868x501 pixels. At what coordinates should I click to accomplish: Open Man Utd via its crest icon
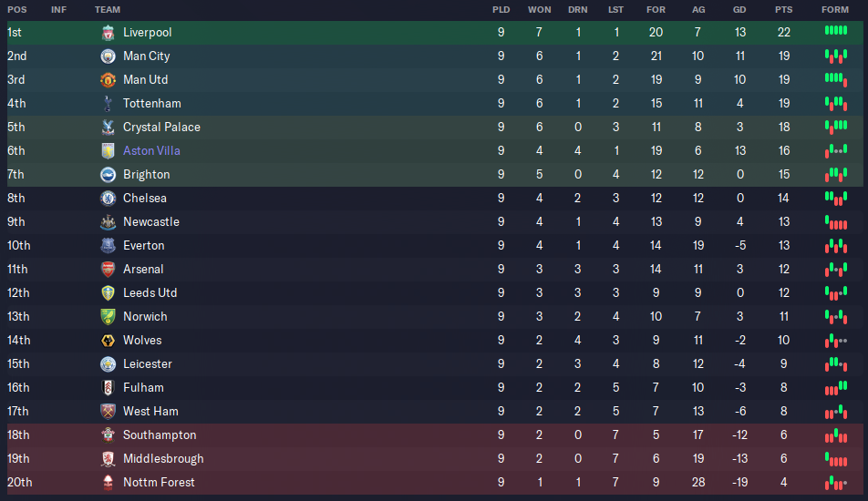click(x=108, y=80)
